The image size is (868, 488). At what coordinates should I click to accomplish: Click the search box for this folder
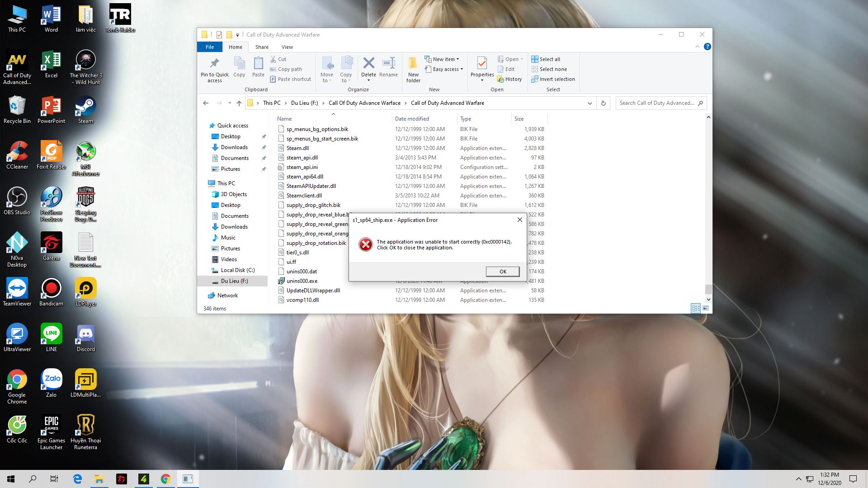(x=656, y=103)
